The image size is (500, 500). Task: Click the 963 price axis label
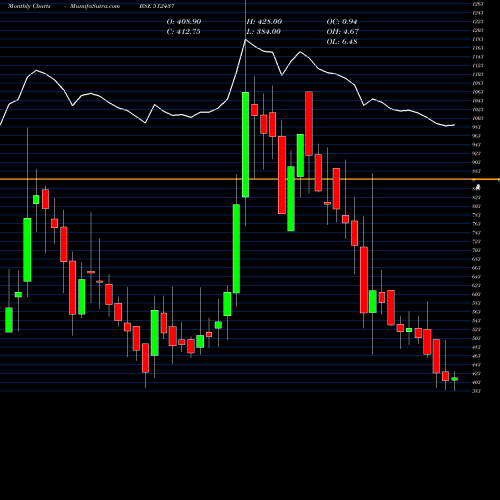click(x=477, y=136)
